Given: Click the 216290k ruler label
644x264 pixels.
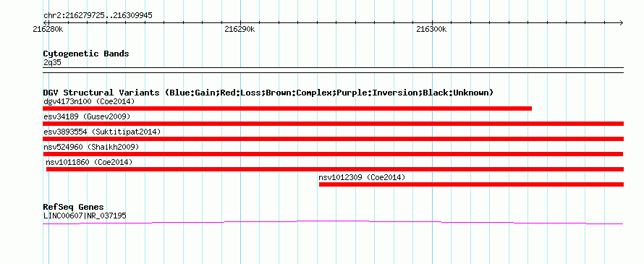Looking at the screenshot, I should pos(240,30).
